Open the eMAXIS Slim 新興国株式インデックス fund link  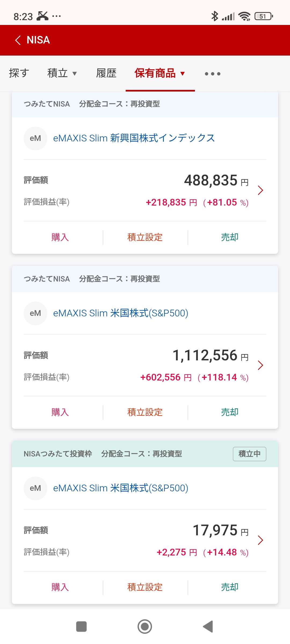[x=134, y=138]
